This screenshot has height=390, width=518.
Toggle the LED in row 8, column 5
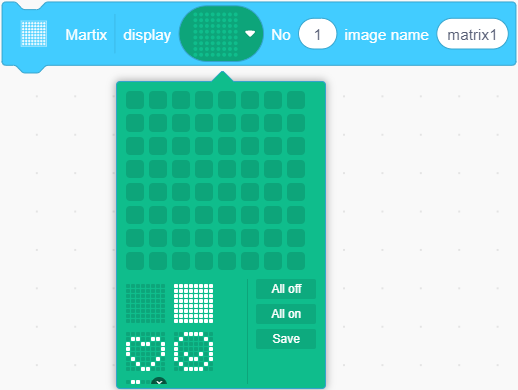point(227,261)
